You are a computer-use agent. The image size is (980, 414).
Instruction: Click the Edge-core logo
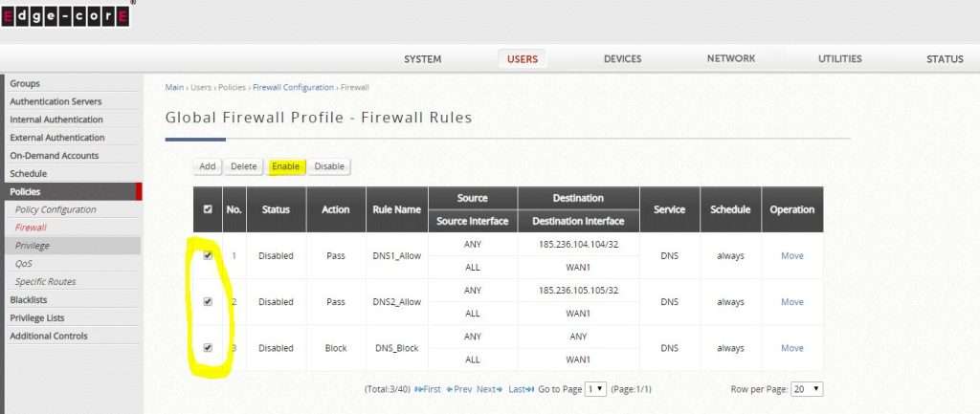[x=65, y=14]
